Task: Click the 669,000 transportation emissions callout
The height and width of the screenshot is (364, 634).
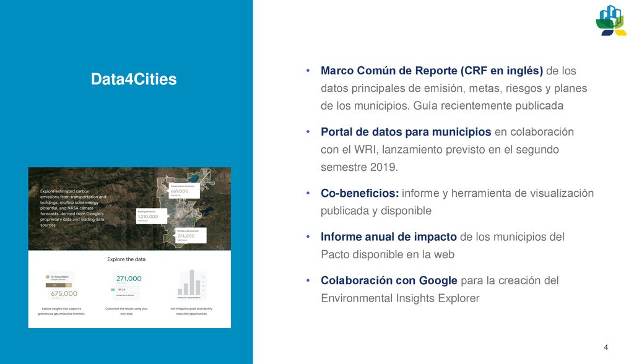Action: point(184,191)
